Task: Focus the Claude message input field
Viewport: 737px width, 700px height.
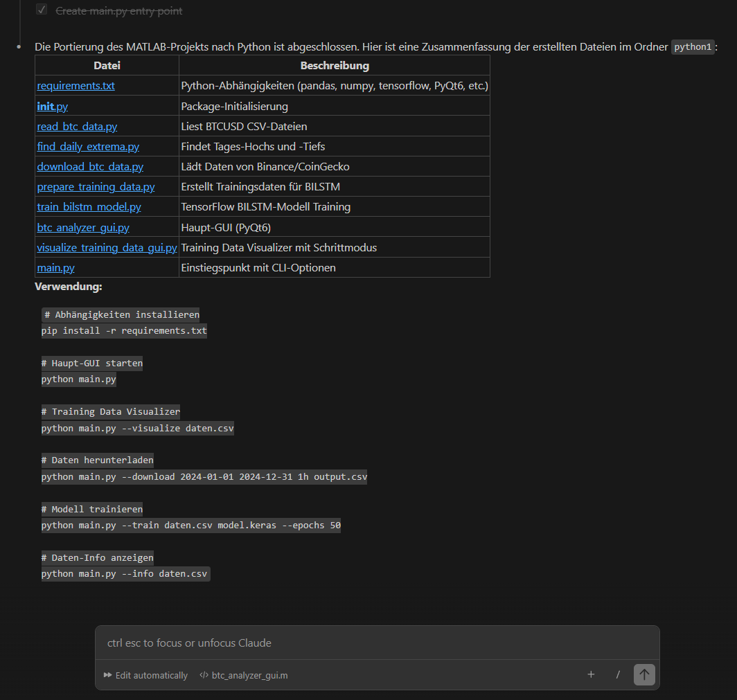Action: pos(377,643)
